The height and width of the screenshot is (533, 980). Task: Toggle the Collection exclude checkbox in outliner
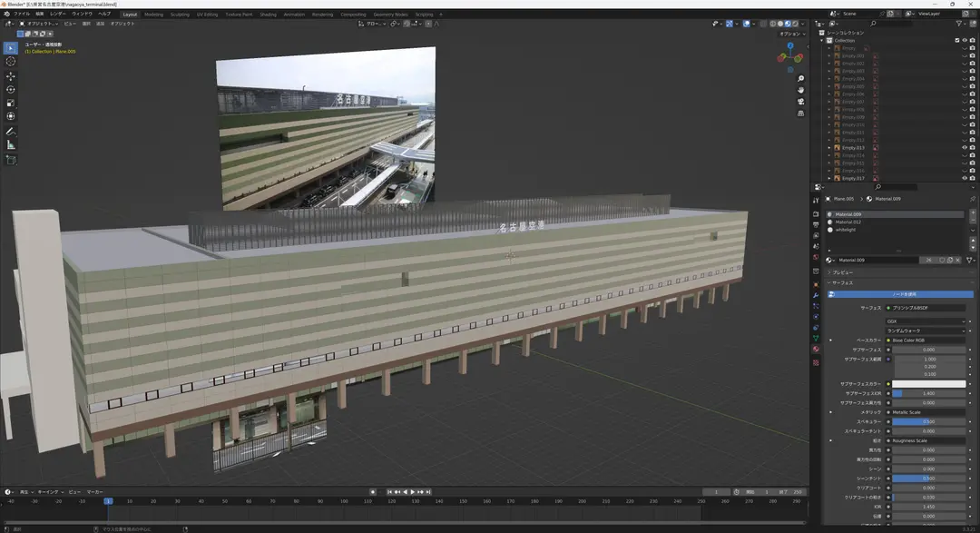click(957, 41)
